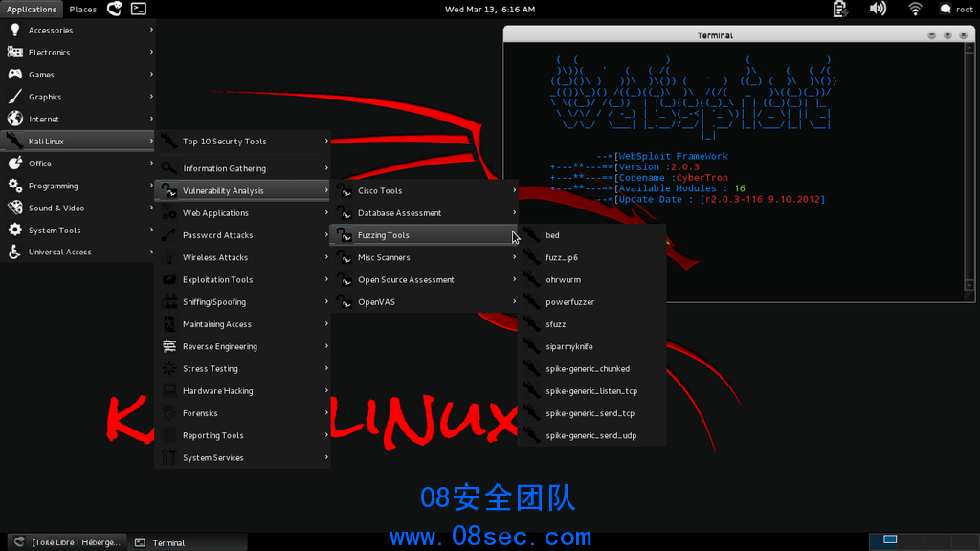
Task: Open the Iceweasel browser icon in top panel
Action: click(115, 9)
